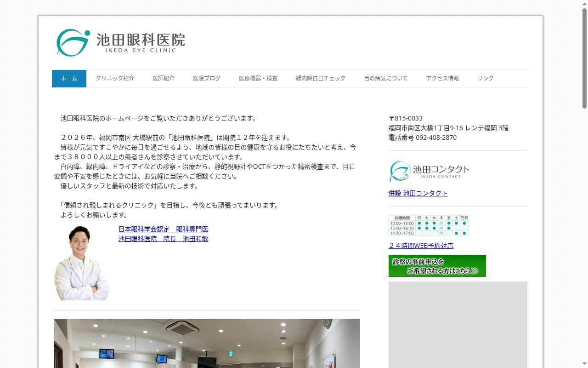This screenshot has height=368, width=588.
Task: Select the 医療機器・検査 menu item
Action: [258, 79]
